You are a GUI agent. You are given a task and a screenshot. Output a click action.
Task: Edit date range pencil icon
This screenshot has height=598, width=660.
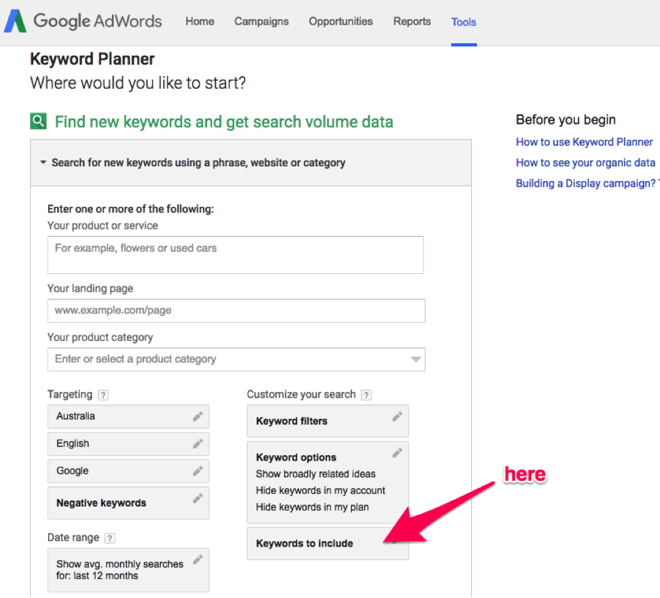(x=198, y=559)
